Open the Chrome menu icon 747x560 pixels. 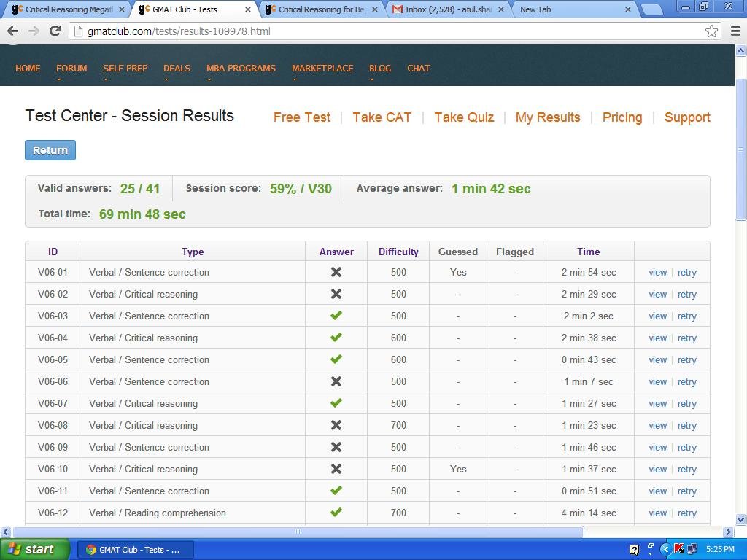click(735, 31)
